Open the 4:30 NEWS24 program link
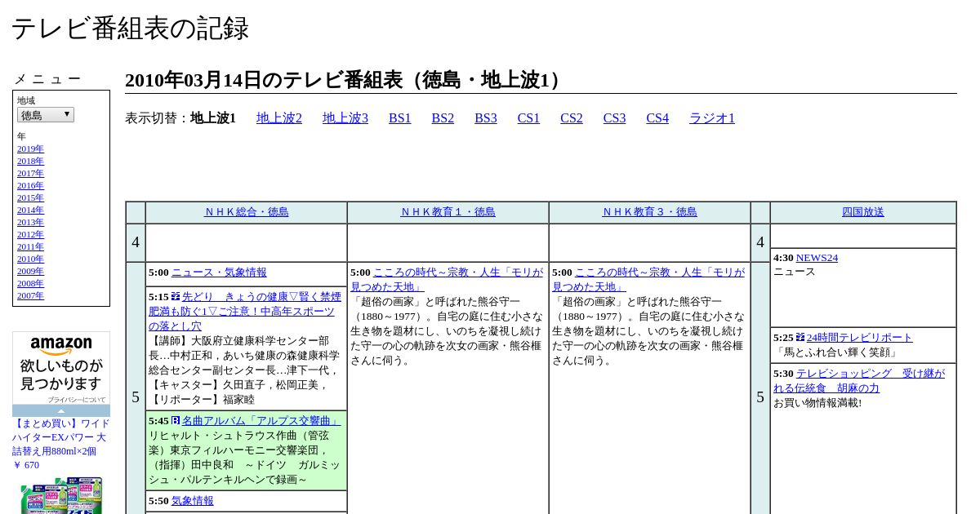 tap(817, 258)
